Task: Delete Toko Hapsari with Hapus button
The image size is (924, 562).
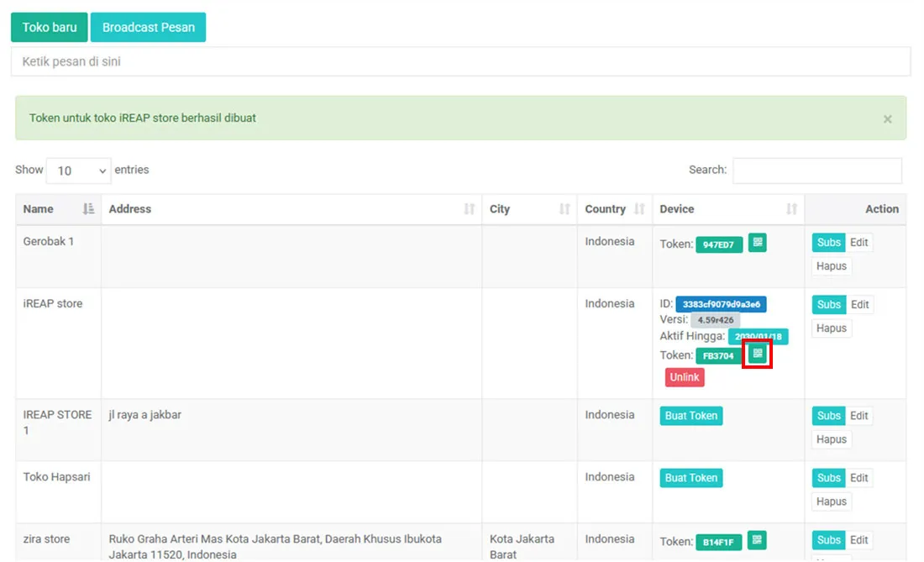Action: pos(832,502)
